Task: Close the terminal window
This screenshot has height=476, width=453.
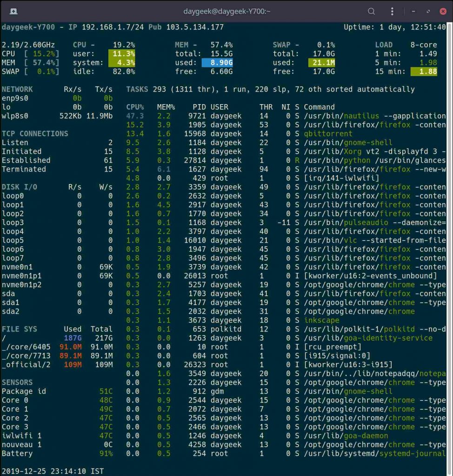Action: [x=442, y=11]
